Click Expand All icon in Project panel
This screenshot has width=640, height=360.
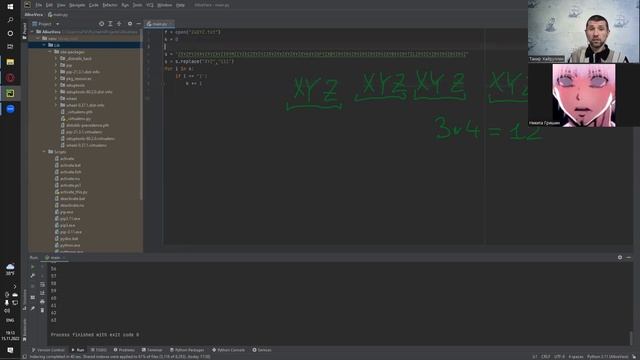110,24
